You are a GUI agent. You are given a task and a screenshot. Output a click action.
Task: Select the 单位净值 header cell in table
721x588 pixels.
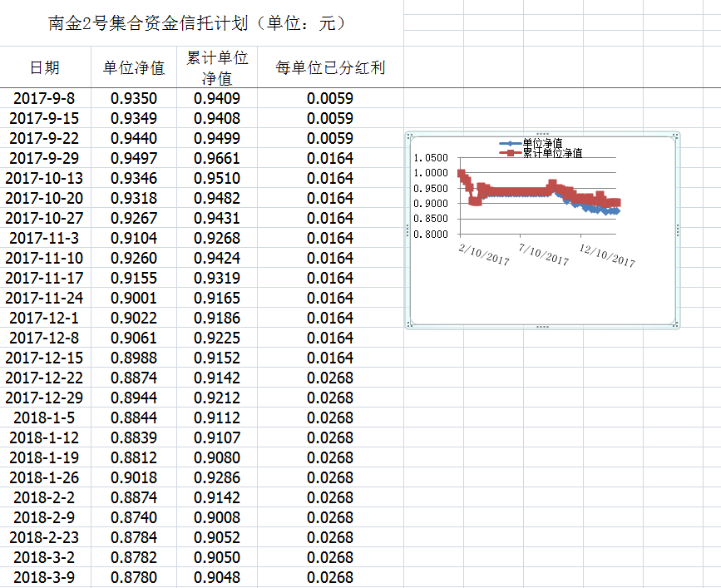pos(134,67)
